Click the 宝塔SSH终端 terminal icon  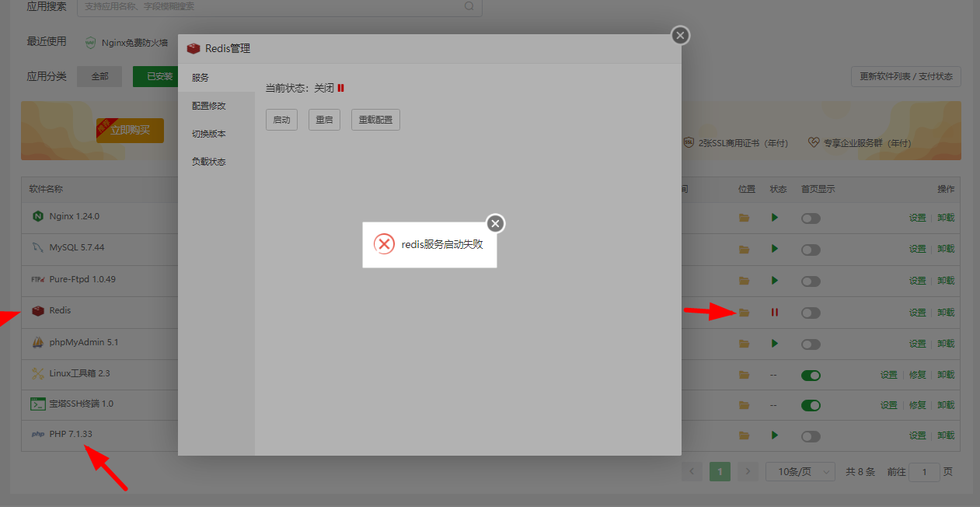pos(37,404)
